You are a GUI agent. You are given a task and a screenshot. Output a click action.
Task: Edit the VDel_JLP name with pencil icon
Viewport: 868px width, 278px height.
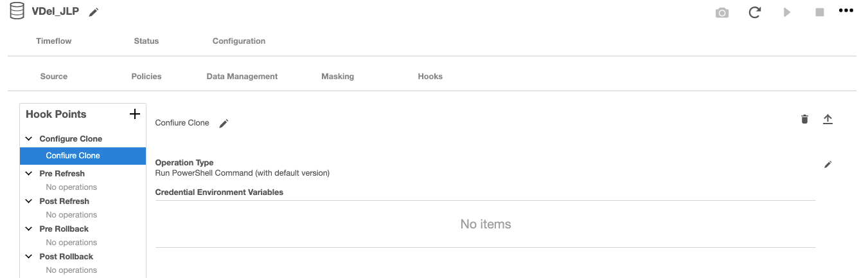click(94, 12)
